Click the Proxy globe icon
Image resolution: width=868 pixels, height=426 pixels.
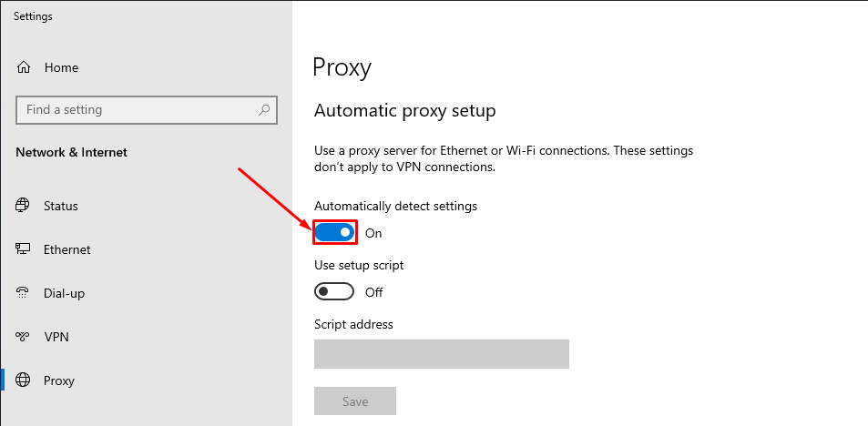coord(24,380)
